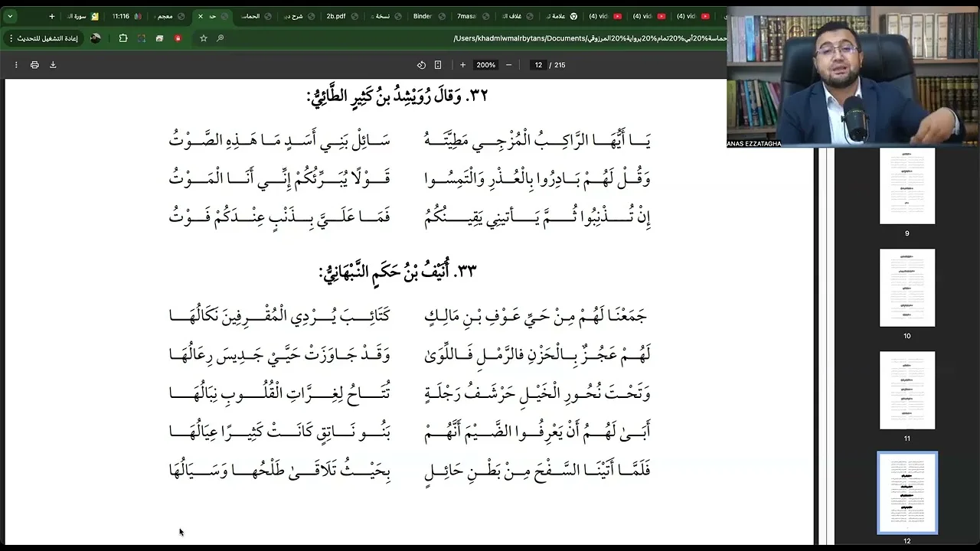The height and width of the screenshot is (551, 980).
Task: Open the extensions puzzle icon
Action: [123, 38]
